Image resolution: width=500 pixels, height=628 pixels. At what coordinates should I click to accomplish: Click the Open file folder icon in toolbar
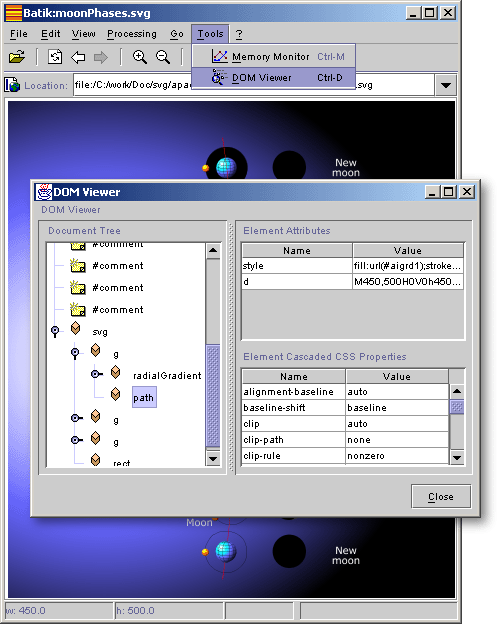[16, 57]
